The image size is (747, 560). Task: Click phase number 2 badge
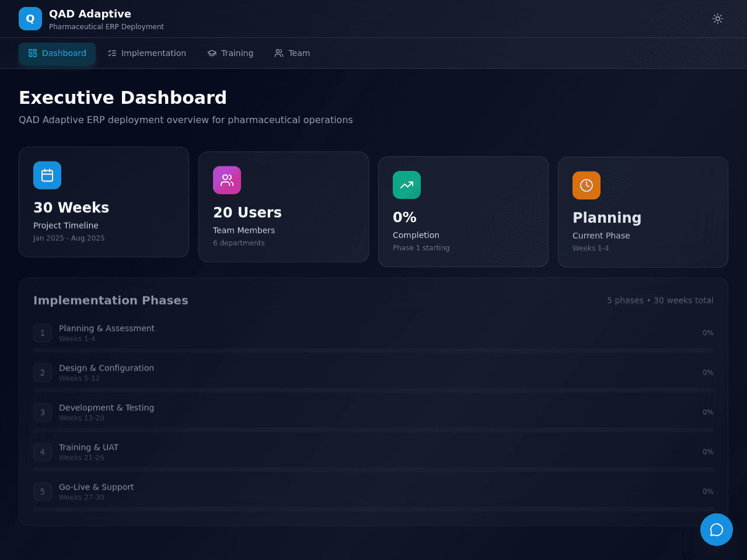43,373
